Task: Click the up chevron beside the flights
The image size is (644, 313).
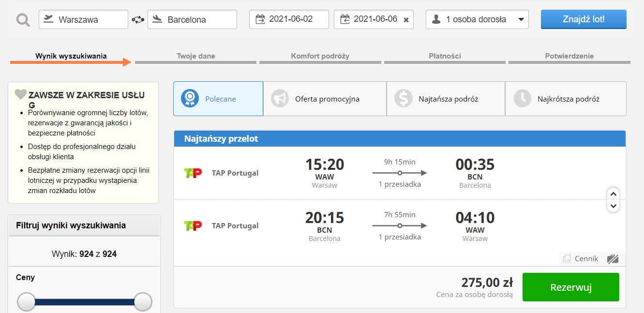Action: click(x=613, y=194)
